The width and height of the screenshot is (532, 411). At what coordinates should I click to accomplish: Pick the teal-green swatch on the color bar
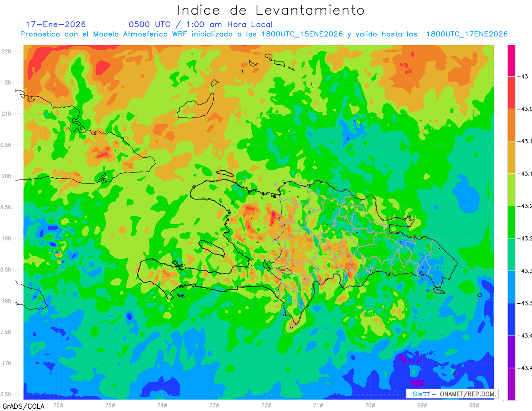(x=511, y=254)
